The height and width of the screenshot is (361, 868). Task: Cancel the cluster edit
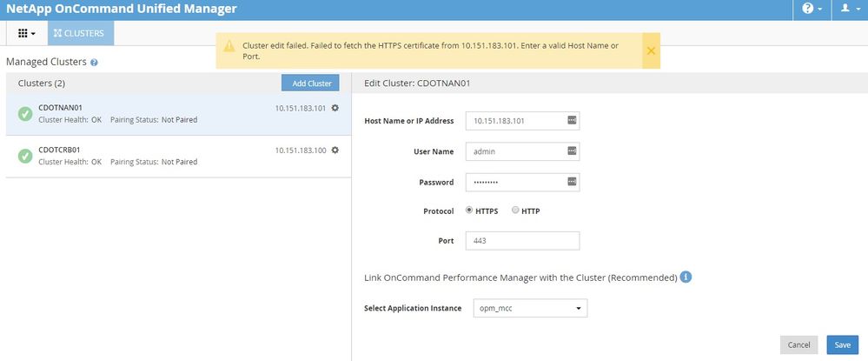[x=798, y=344]
